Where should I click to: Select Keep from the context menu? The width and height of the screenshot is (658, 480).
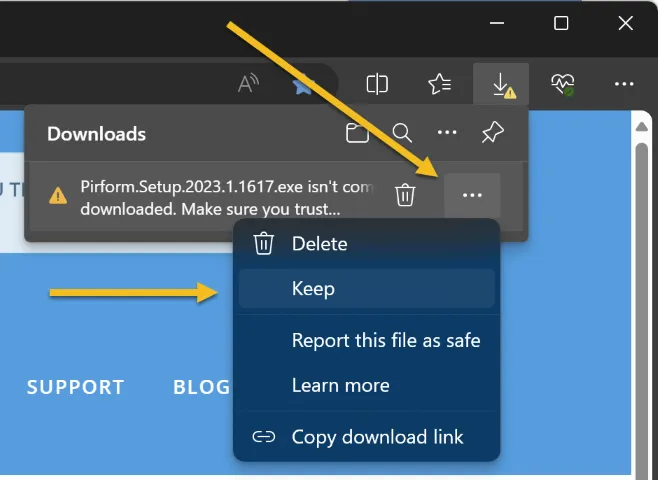[x=366, y=289]
